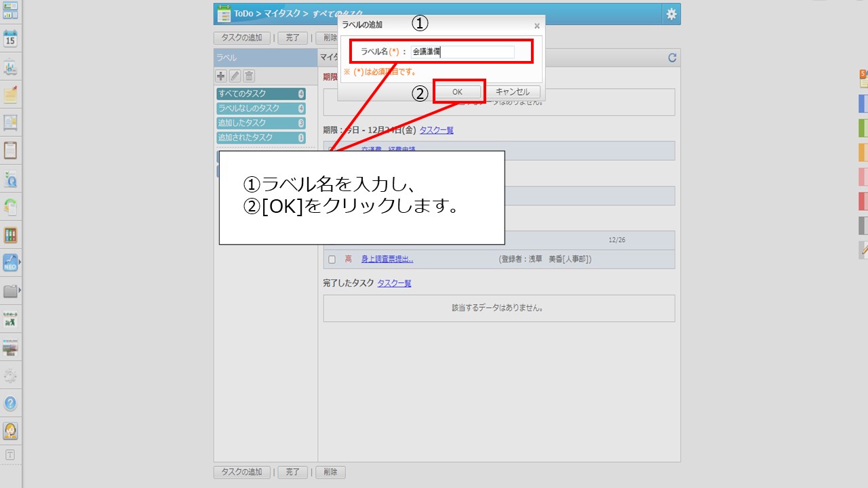Open the gray folder sidebar icon
The image size is (868, 488).
pos(10,291)
